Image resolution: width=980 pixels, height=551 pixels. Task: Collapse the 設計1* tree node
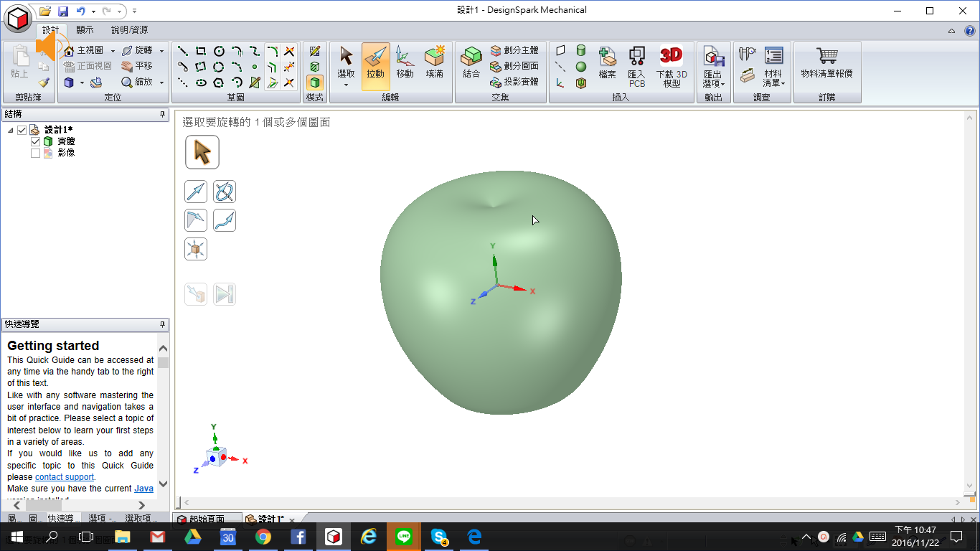[x=11, y=130]
